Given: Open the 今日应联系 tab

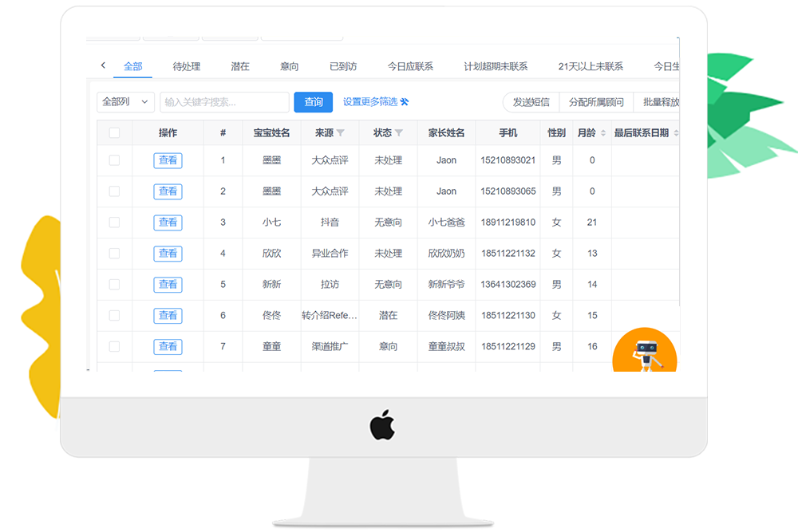Looking at the screenshot, I should tap(410, 66).
